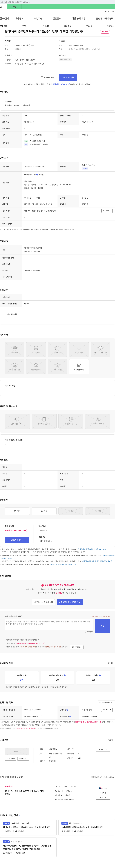Expand 채용 담당자 정보 열람하기

point(70,602)
